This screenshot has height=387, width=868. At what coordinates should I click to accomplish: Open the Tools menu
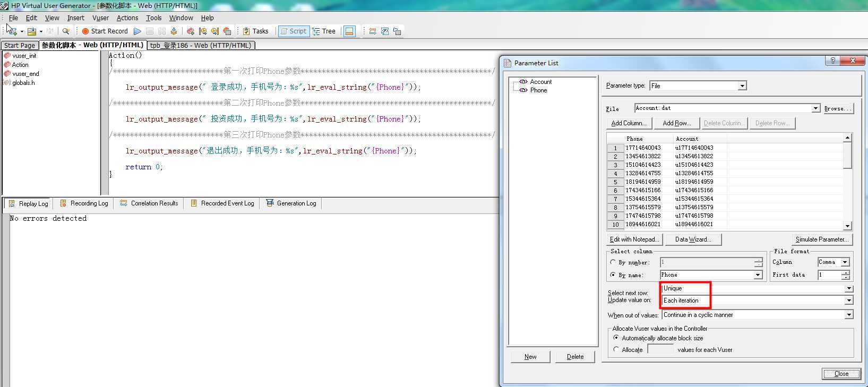tap(153, 18)
